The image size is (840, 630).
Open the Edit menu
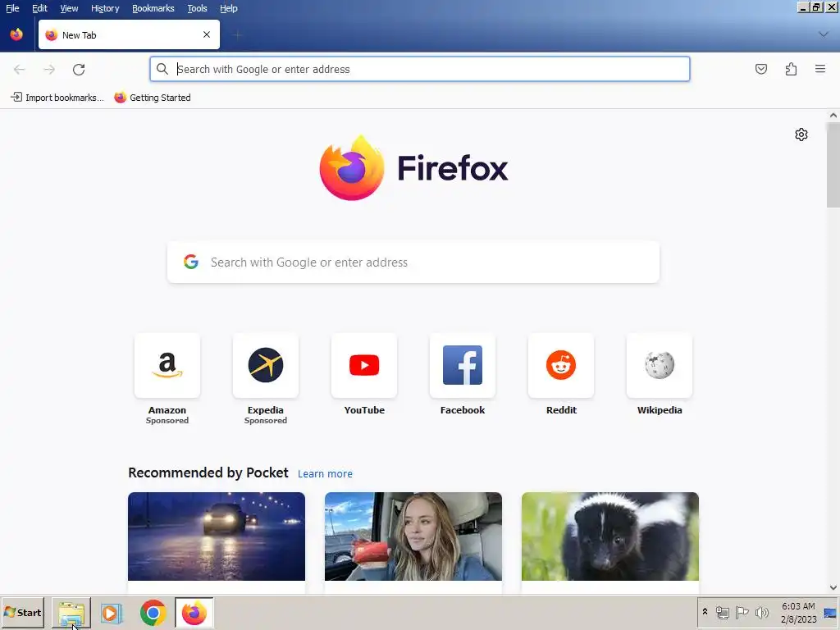click(x=39, y=8)
